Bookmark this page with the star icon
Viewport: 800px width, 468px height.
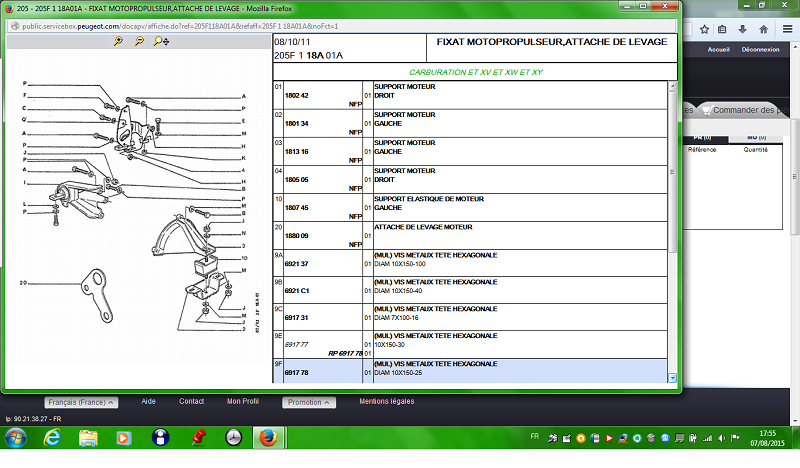click(x=705, y=30)
